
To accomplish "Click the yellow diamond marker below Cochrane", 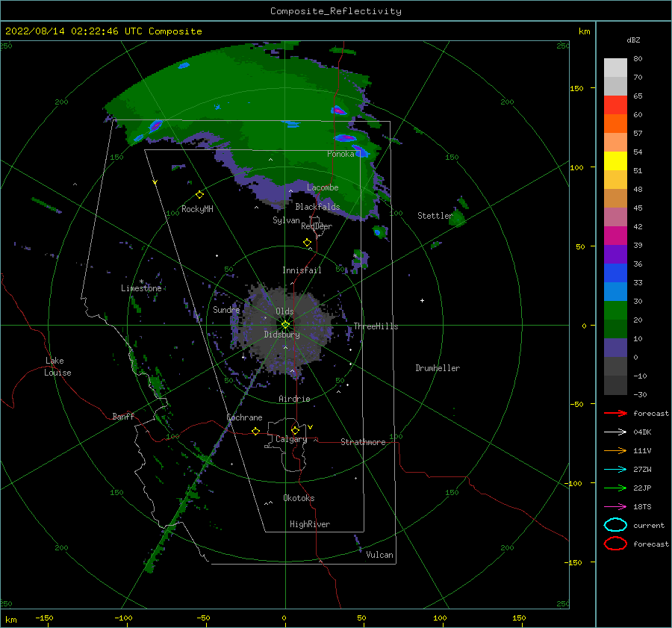I will pos(255,431).
